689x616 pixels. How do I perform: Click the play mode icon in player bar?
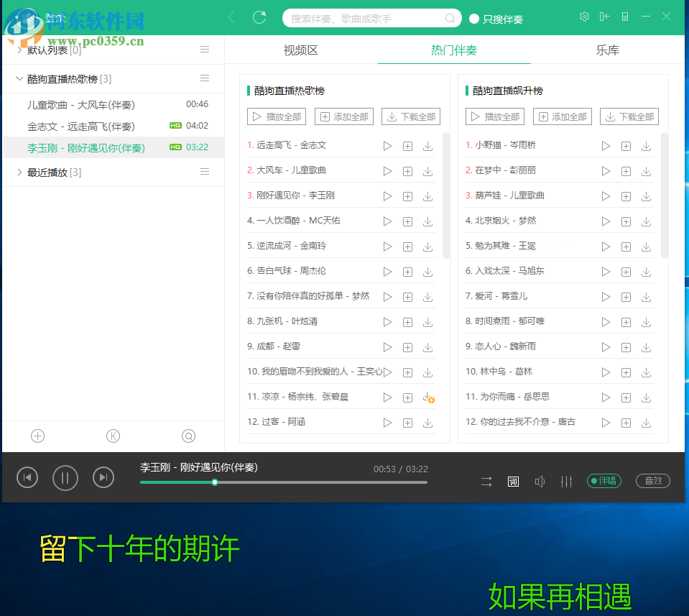pos(486,482)
